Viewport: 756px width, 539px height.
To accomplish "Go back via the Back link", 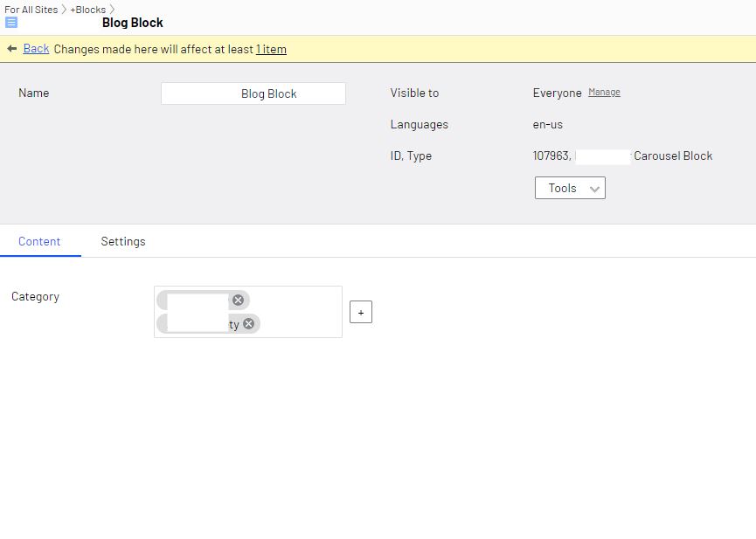I will point(36,49).
